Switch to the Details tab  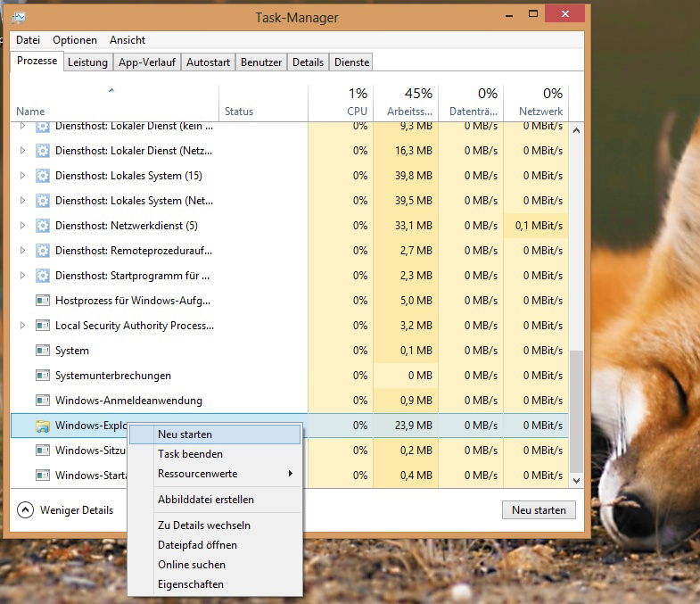(x=308, y=62)
